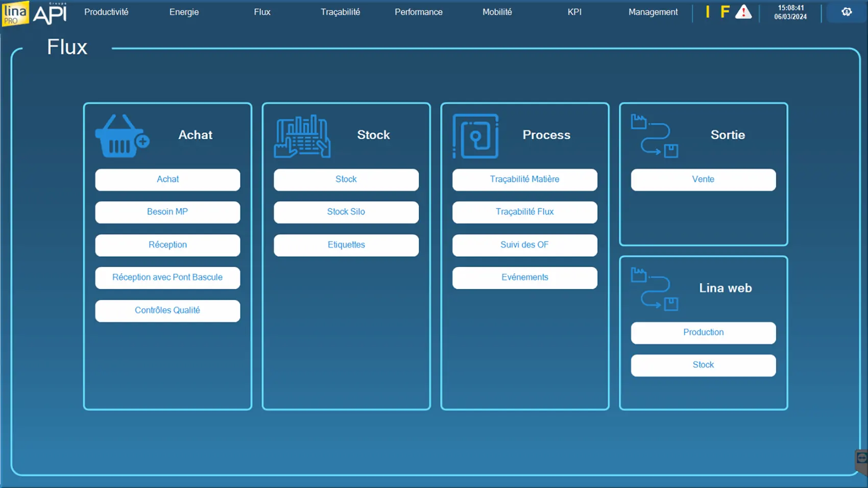Open the Productivité menu
The image size is (868, 488).
coord(106,12)
